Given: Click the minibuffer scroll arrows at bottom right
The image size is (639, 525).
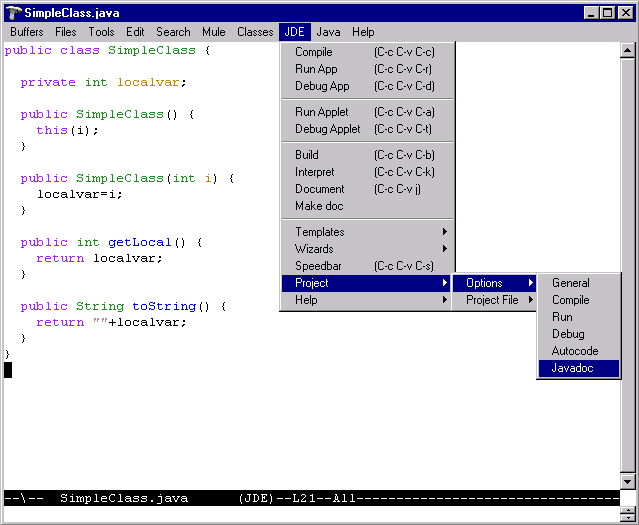Looking at the screenshot, I should click(x=628, y=514).
